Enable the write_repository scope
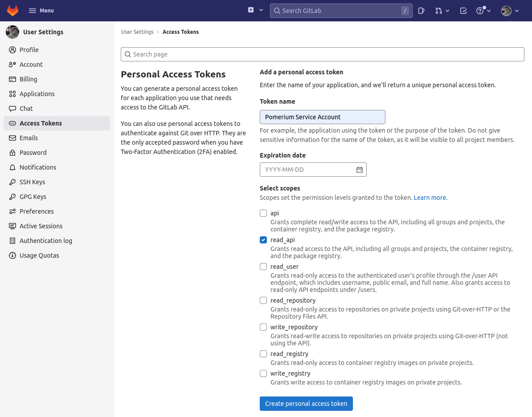Screen dimensions: 532x417 click(x=263, y=327)
